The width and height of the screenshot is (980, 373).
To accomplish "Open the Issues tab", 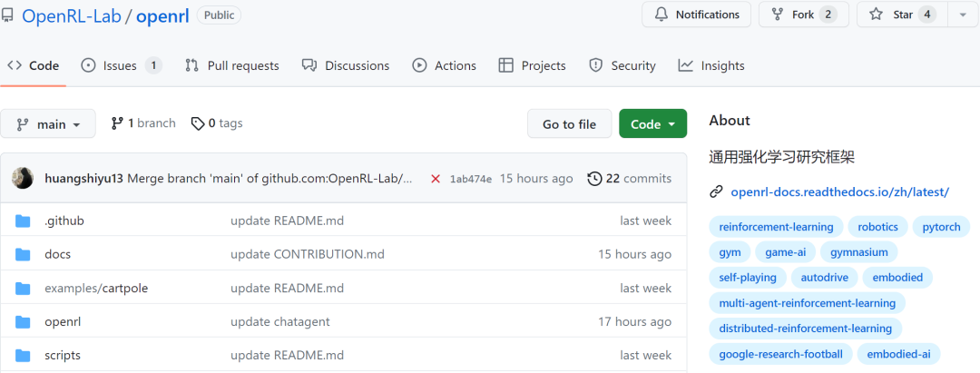I will (x=121, y=65).
